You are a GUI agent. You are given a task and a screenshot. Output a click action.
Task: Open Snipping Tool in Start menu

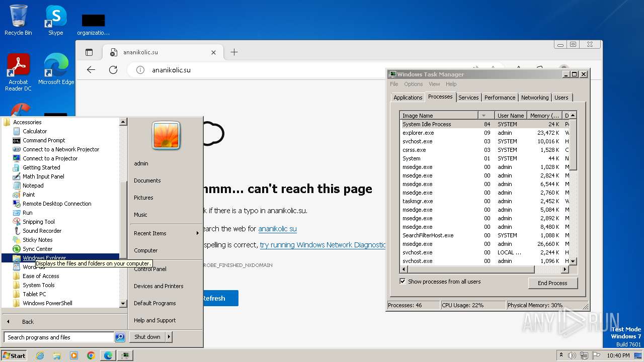pos(39,222)
